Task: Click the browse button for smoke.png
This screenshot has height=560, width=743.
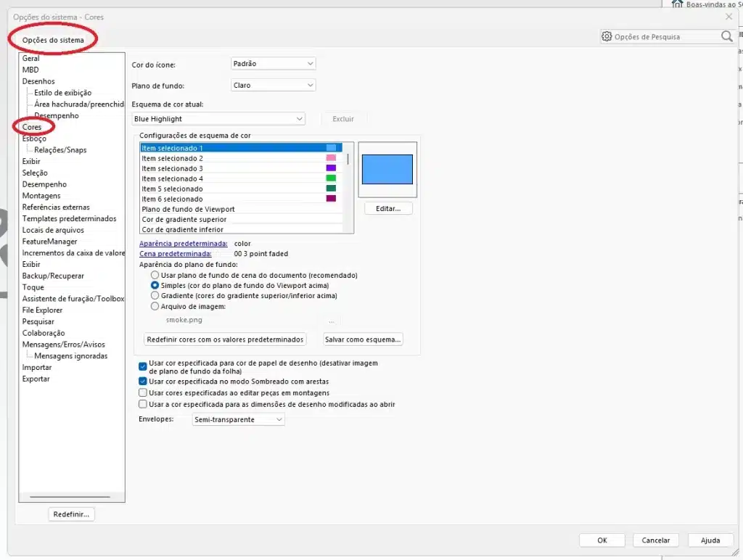Action: click(x=331, y=320)
